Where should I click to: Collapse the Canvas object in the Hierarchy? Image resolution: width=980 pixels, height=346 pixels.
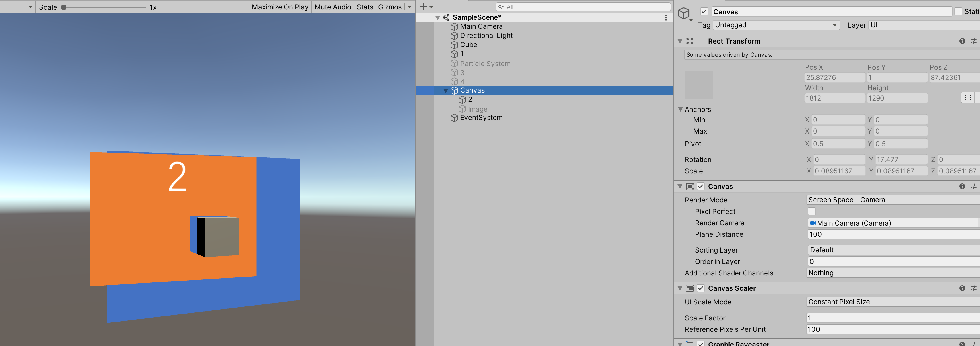[445, 91]
